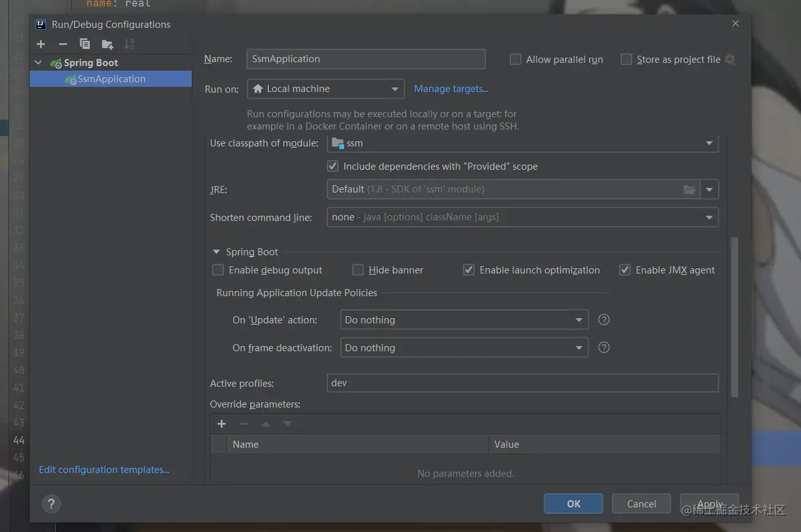Click the Value column header
Image resolution: width=801 pixels, height=532 pixels.
point(604,445)
